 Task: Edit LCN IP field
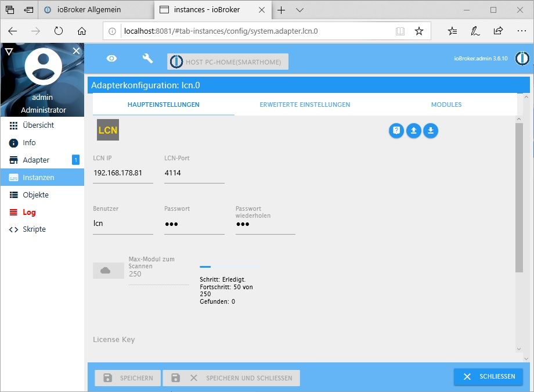point(123,173)
